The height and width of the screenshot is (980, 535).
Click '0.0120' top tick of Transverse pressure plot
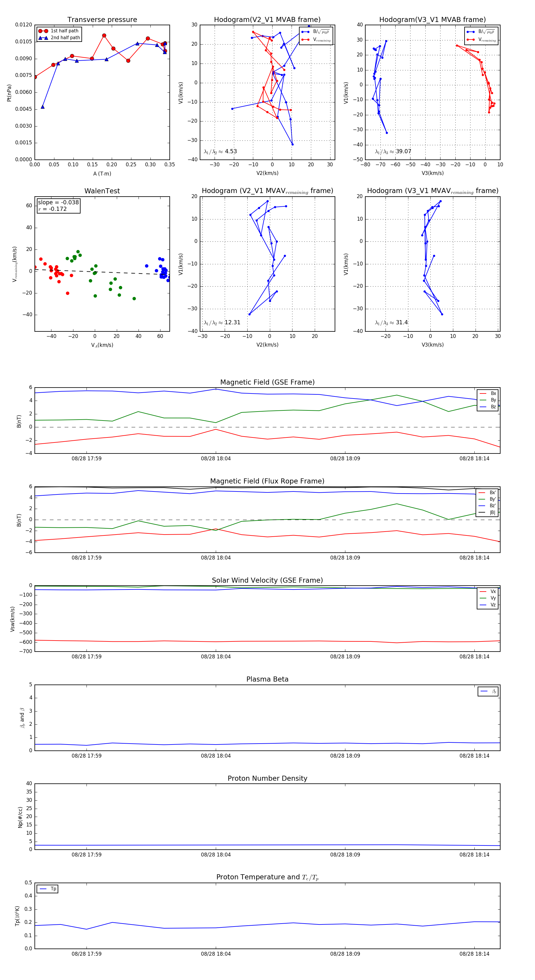click(23, 25)
